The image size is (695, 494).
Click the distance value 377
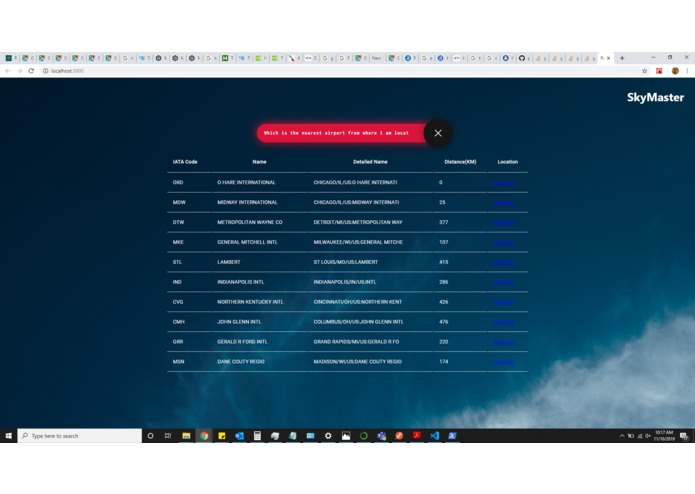pos(444,222)
